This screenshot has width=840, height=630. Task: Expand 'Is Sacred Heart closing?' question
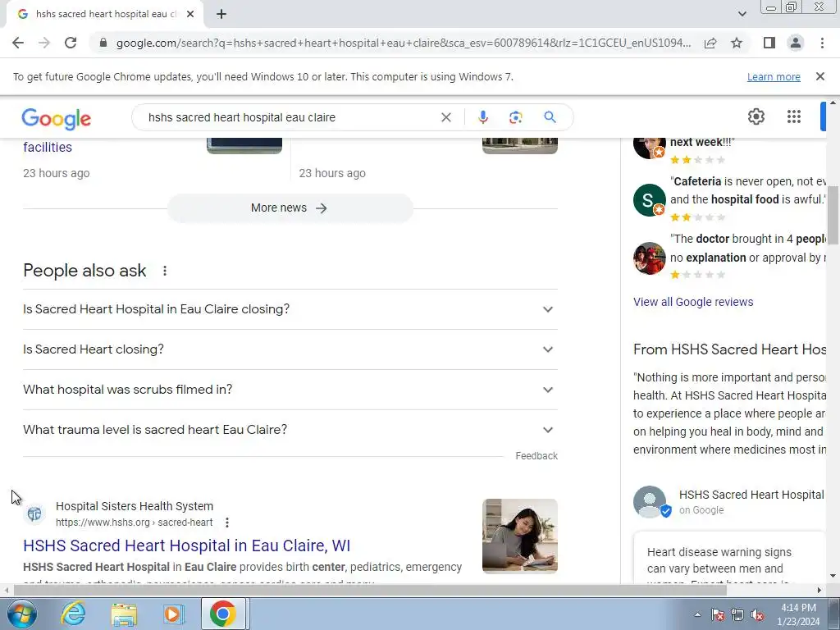coord(290,349)
